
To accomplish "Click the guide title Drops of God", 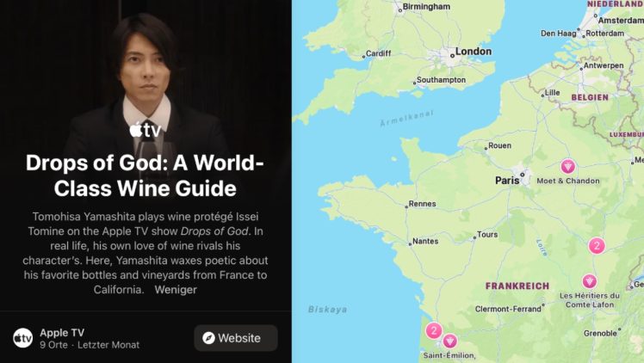I will (x=145, y=175).
